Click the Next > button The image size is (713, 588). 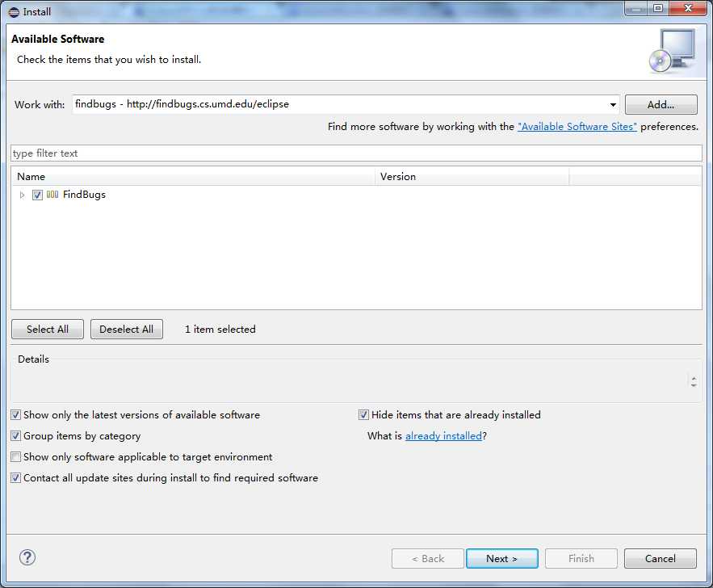(502, 558)
